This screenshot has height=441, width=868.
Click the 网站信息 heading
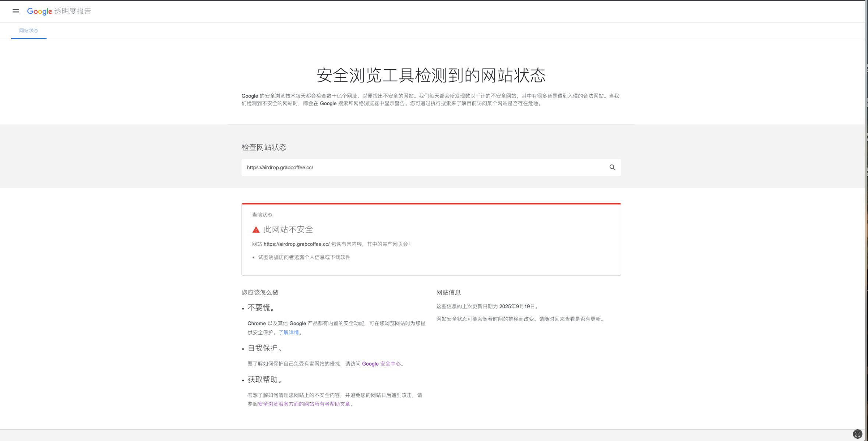[x=448, y=293]
